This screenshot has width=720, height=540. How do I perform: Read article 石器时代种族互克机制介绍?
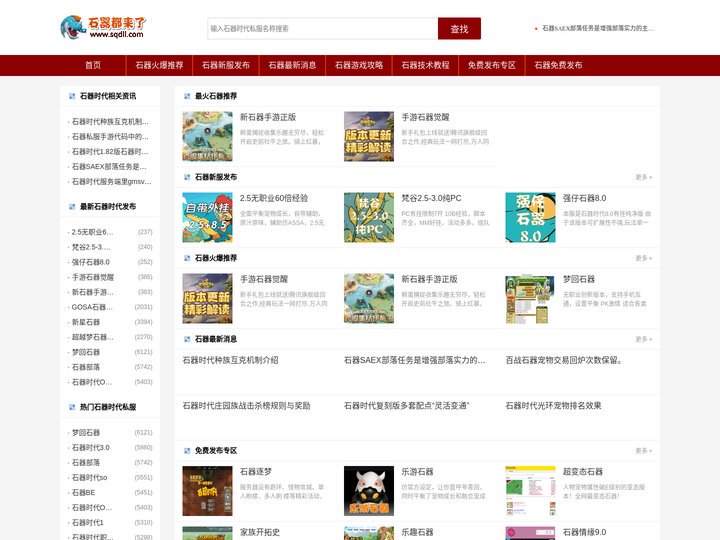click(231, 360)
